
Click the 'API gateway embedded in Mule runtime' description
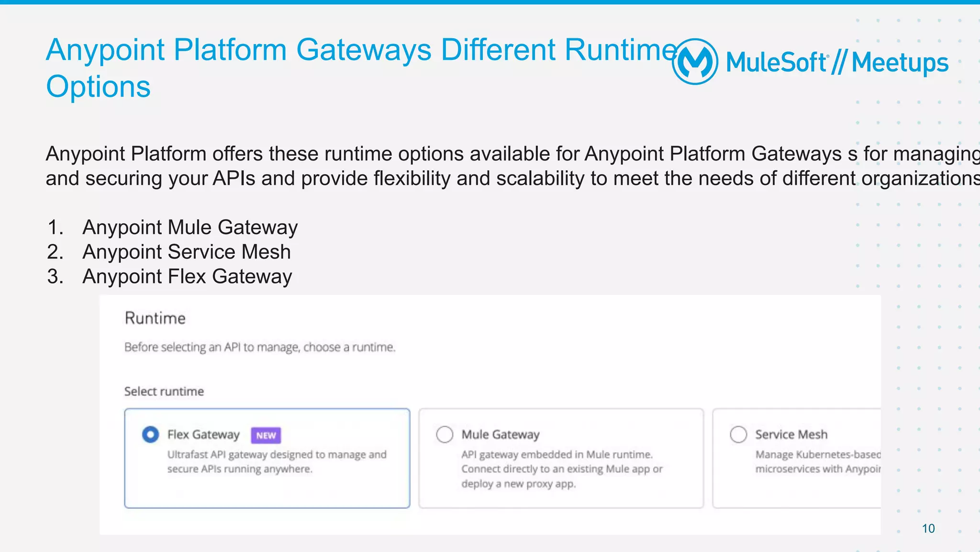coord(562,469)
